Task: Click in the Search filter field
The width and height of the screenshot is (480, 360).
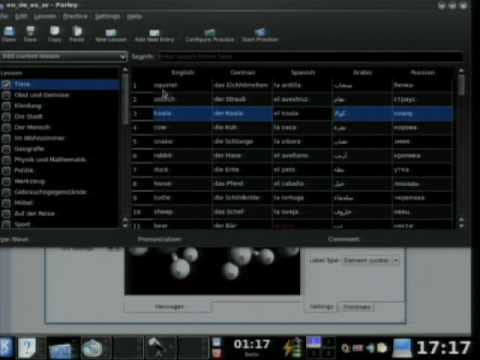Action: click(x=311, y=56)
